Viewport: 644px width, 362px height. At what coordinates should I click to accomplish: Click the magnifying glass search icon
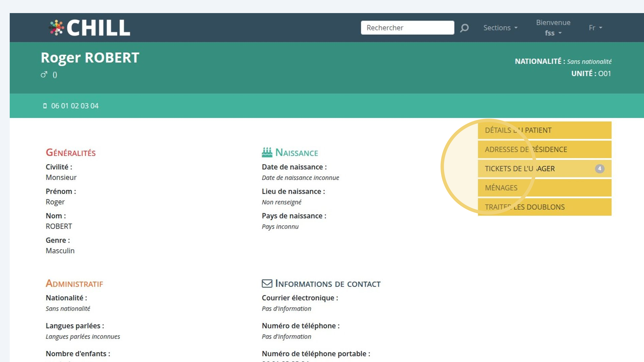coord(464,28)
